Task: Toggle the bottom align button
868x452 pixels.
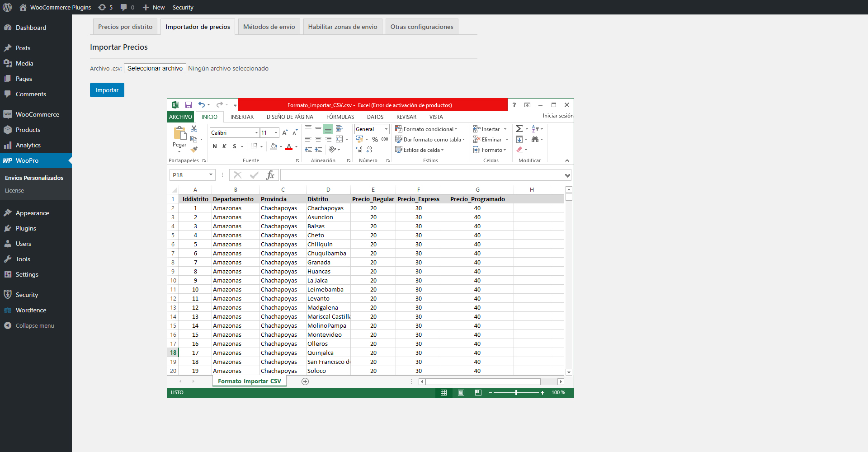Action: coord(328,129)
